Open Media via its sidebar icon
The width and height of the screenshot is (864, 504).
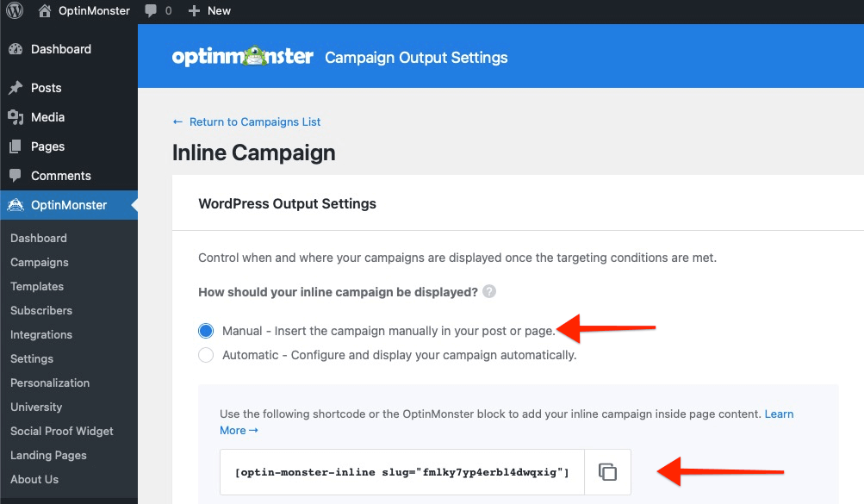pyautogui.click(x=17, y=116)
